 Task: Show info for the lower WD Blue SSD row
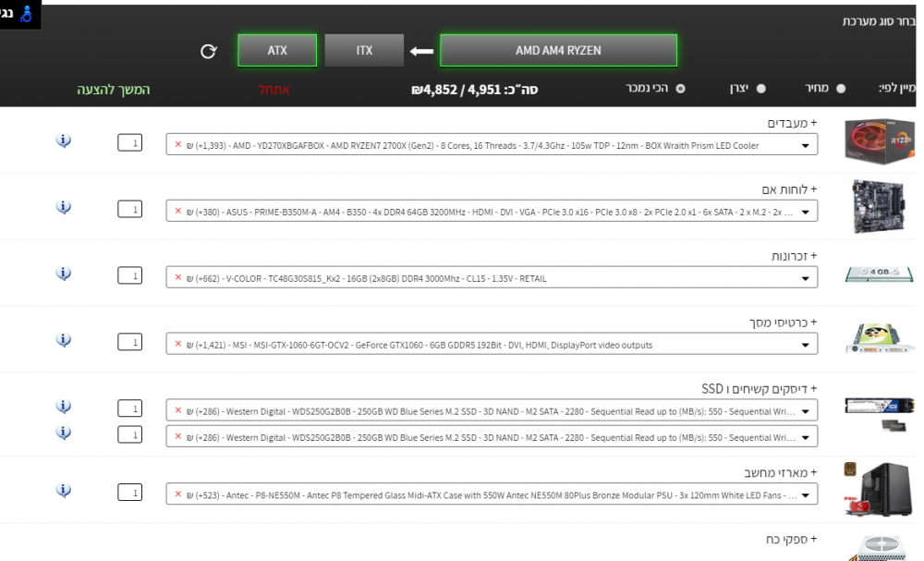coord(64,433)
